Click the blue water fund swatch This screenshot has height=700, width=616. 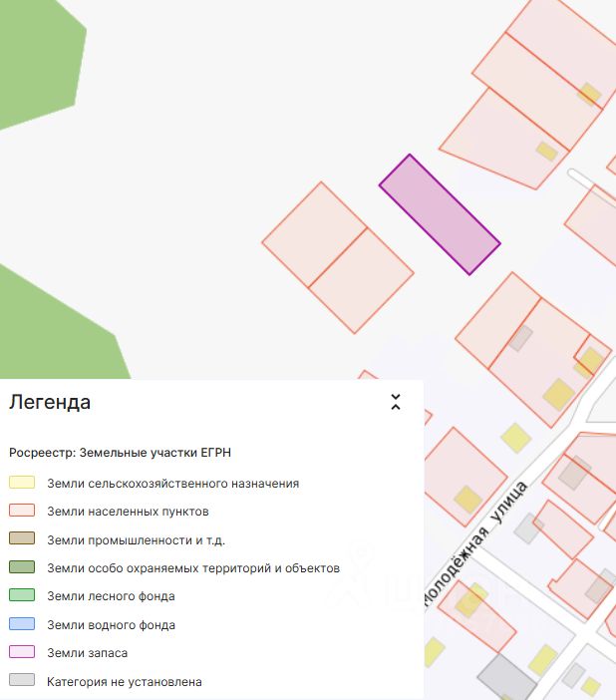[22, 624]
